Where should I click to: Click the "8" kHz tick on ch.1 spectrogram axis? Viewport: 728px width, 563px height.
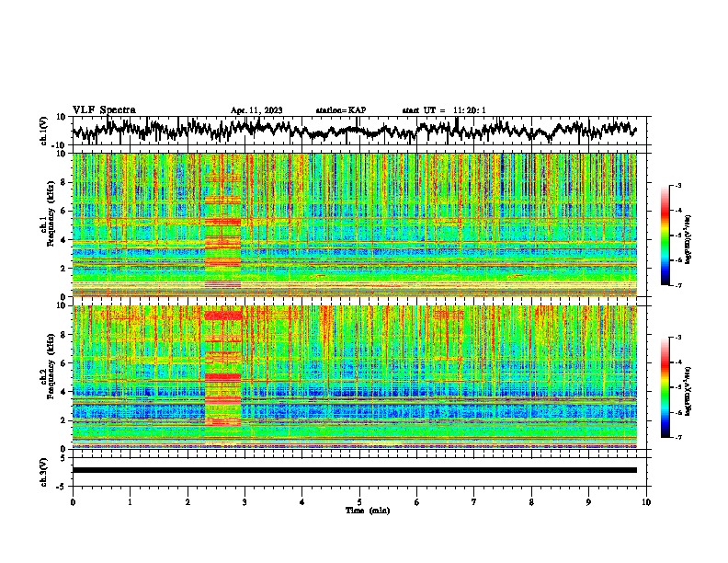63,182
